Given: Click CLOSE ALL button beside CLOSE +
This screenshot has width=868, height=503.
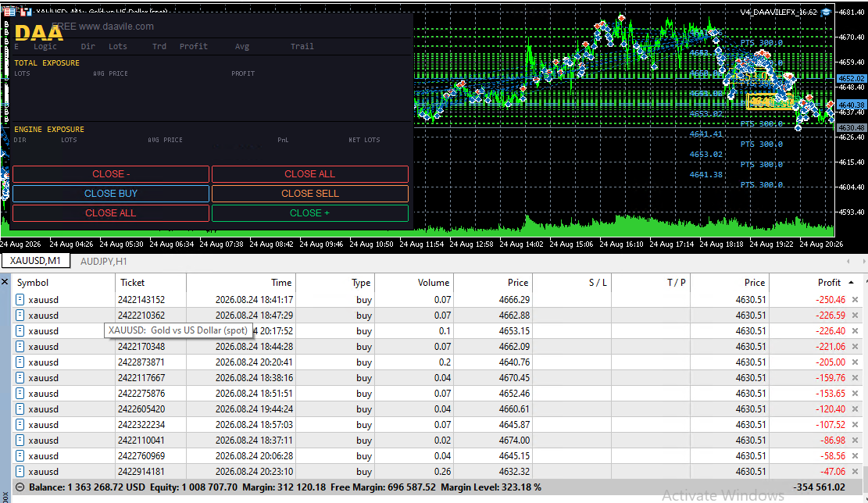Looking at the screenshot, I should pos(111,213).
